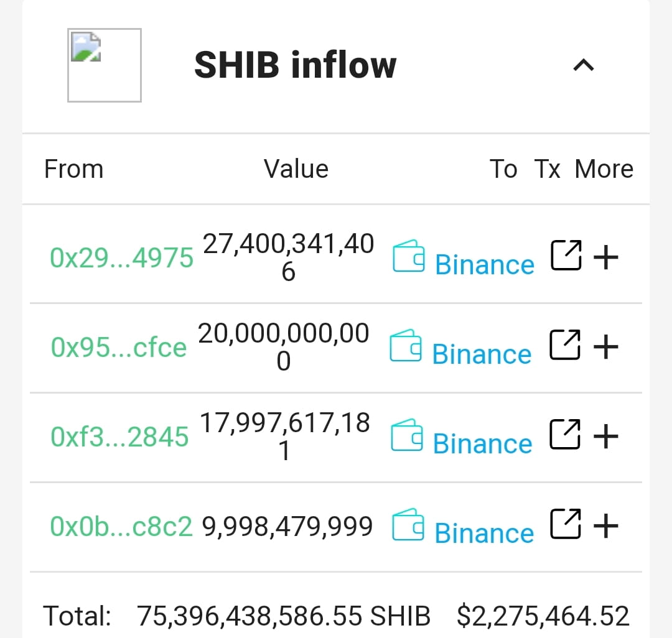Click the Value column header

pyautogui.click(x=296, y=169)
